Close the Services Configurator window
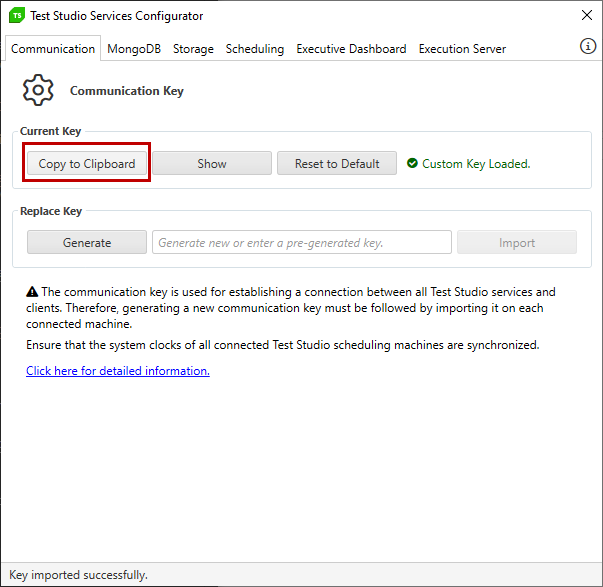Image resolution: width=603 pixels, height=587 pixels. click(586, 15)
